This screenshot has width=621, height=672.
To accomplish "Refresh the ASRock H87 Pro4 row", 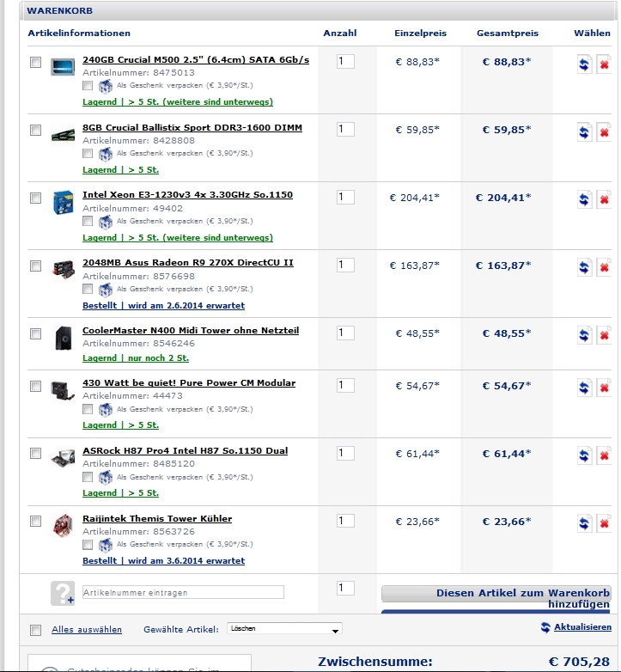I will tap(584, 455).
